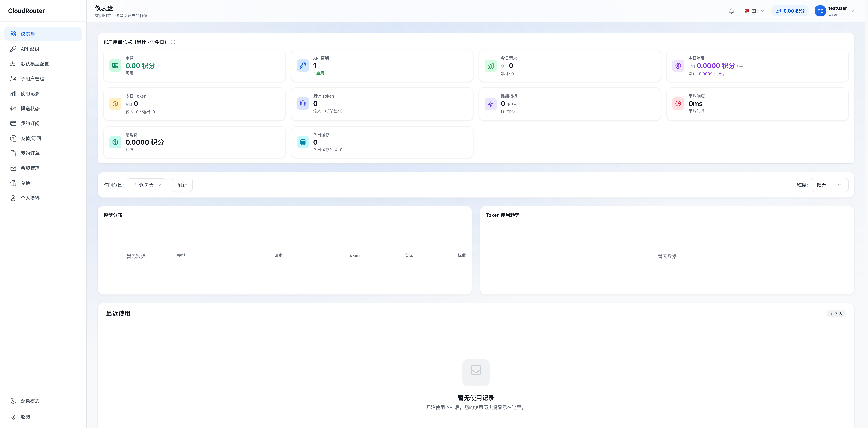868x428 pixels.
Task: Click the bar chart icon in 今日请求 card
Action: (491, 66)
